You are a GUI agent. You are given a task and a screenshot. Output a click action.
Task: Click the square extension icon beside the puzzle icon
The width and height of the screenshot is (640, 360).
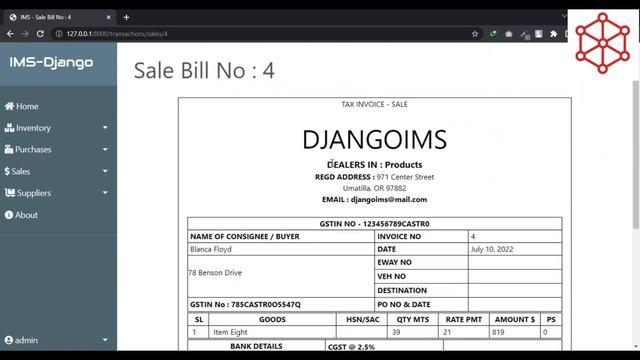[x=539, y=34]
